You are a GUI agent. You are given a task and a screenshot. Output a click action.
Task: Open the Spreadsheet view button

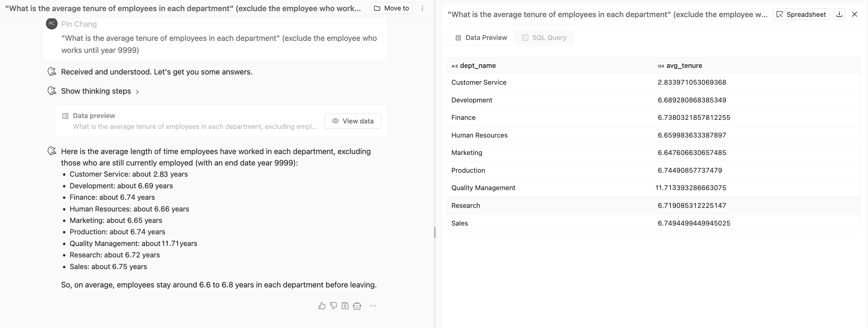(801, 14)
